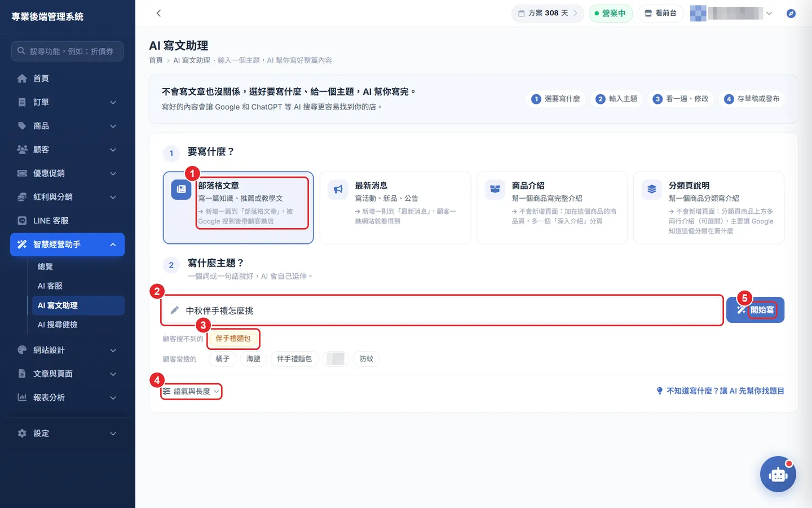This screenshot has width=812, height=508.
Task: Click 不知道寫什麼？讓 AI 先幫你找題目 link
Action: pos(720,391)
